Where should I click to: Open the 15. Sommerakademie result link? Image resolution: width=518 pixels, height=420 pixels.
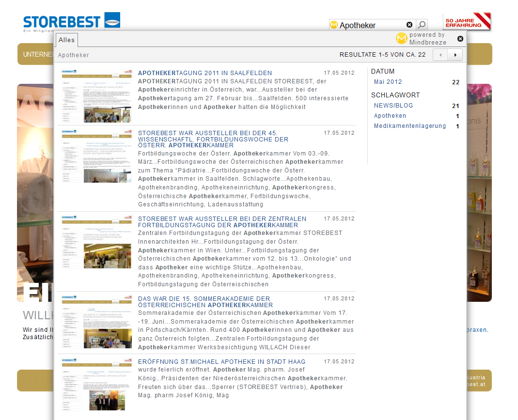205,302
